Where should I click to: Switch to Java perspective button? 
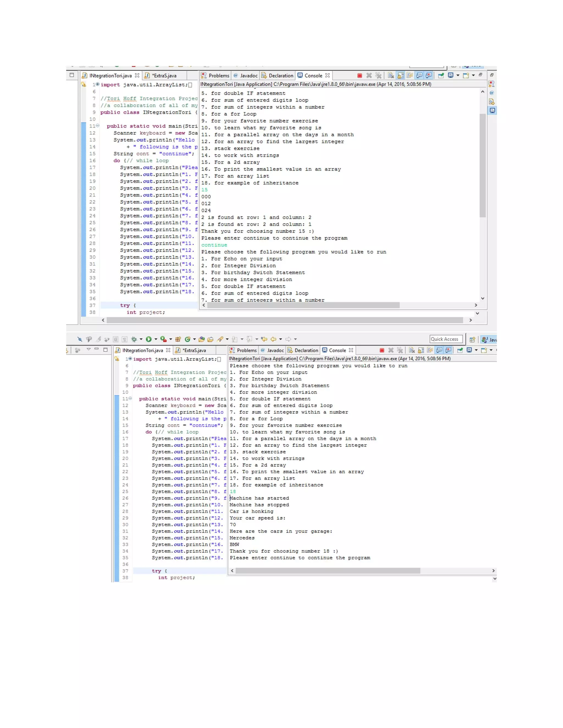pyautogui.click(x=489, y=340)
